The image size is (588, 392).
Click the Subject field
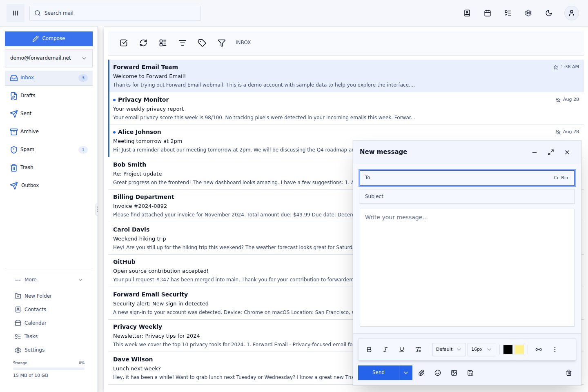(x=467, y=196)
